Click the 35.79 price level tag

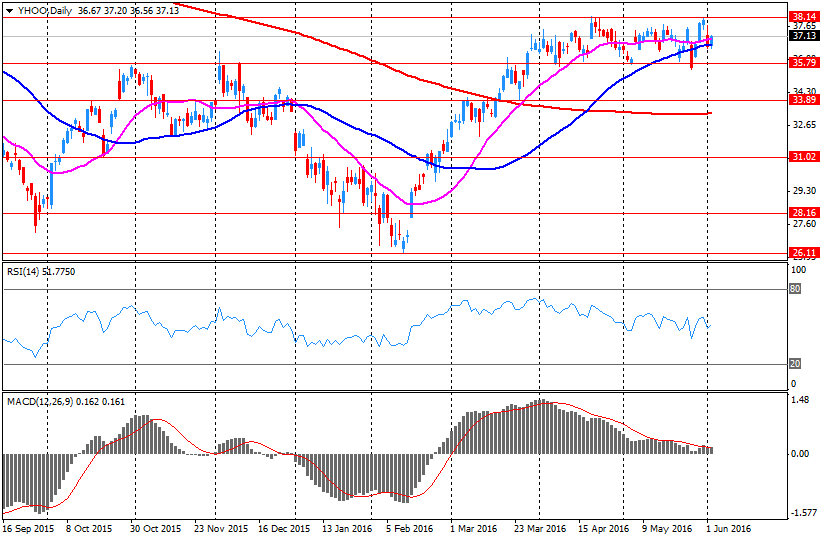pyautogui.click(x=802, y=63)
